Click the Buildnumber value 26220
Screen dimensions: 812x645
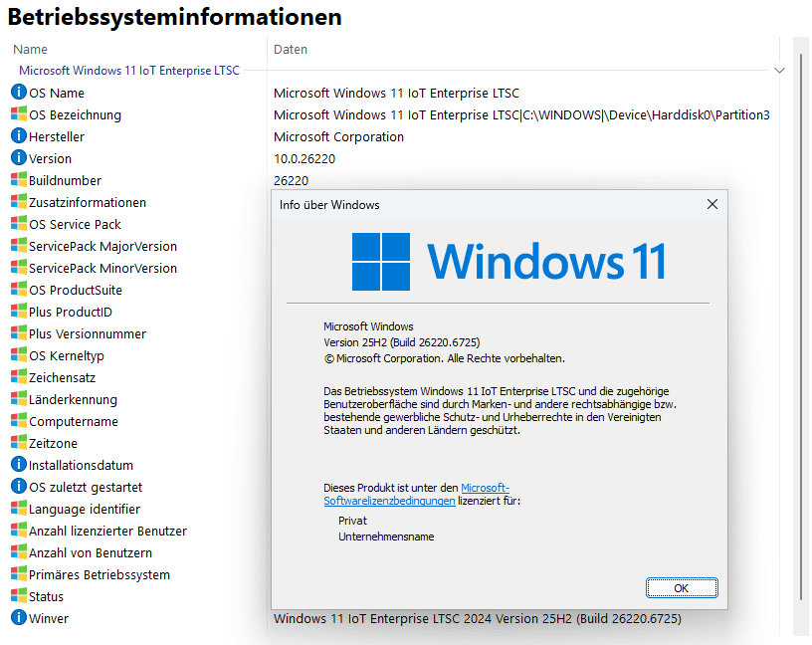coord(291,181)
